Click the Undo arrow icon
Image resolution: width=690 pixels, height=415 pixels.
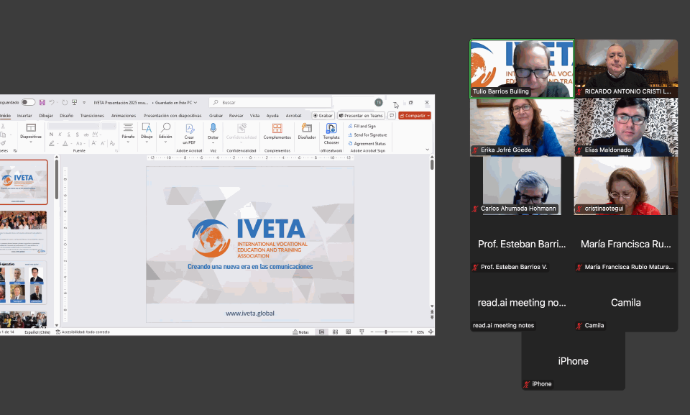point(52,102)
